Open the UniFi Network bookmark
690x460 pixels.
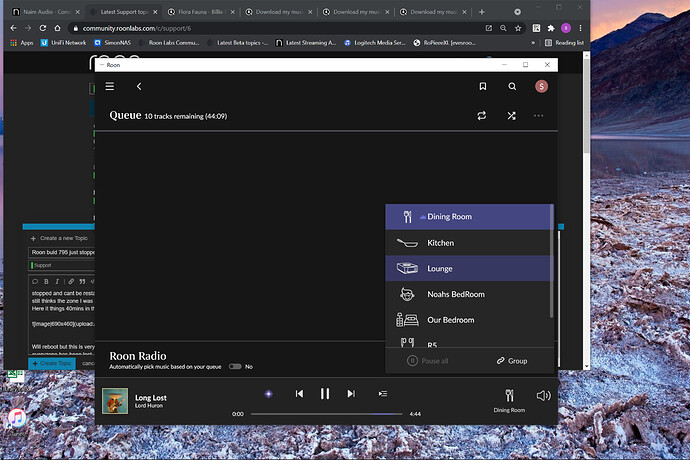coord(63,43)
